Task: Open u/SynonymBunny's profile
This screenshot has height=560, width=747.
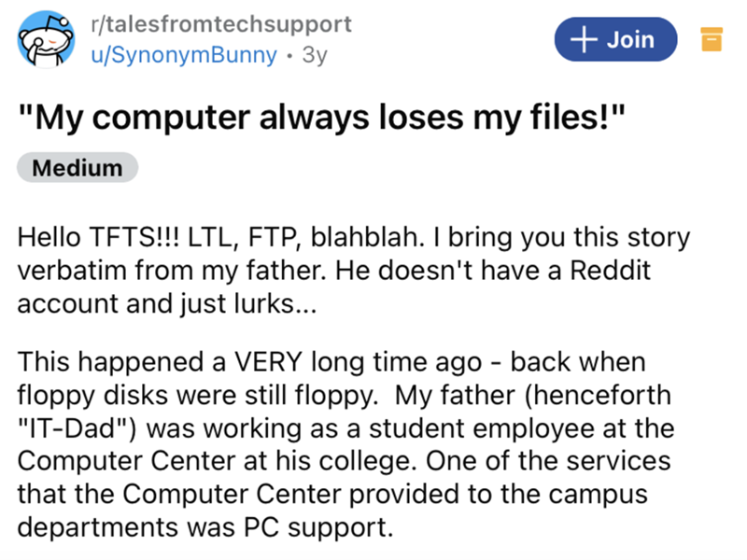Action: (x=182, y=56)
